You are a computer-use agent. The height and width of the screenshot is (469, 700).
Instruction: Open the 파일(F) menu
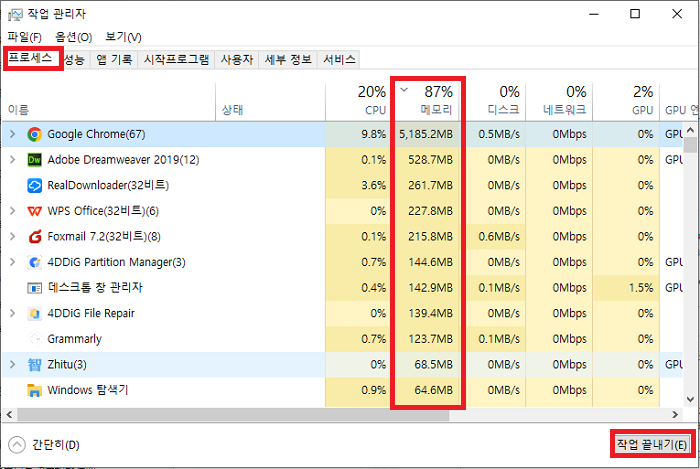tap(25, 37)
